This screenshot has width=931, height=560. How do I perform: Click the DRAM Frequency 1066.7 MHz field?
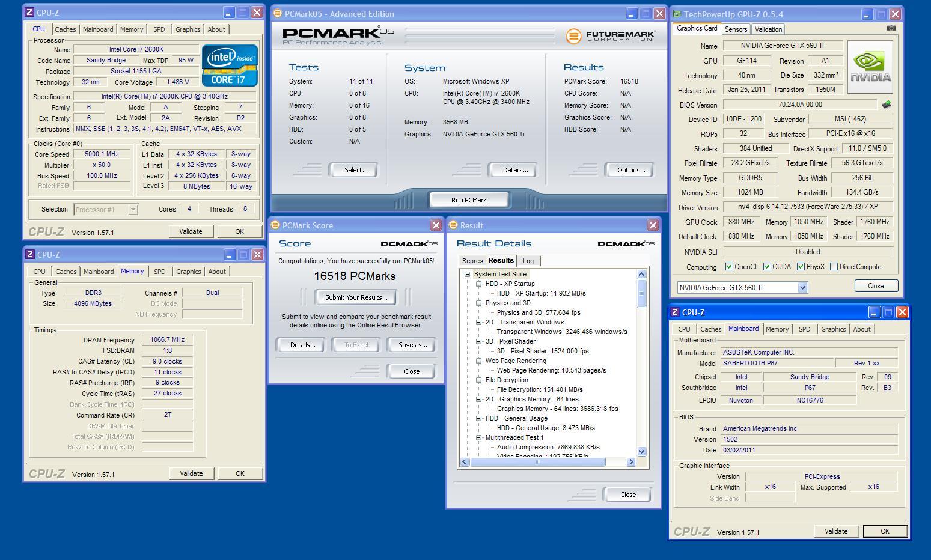coord(167,340)
